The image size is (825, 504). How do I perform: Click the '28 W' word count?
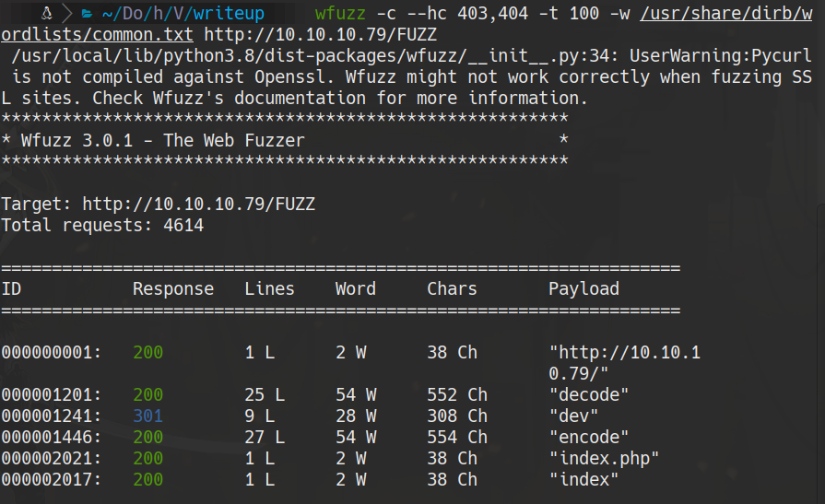point(356,416)
